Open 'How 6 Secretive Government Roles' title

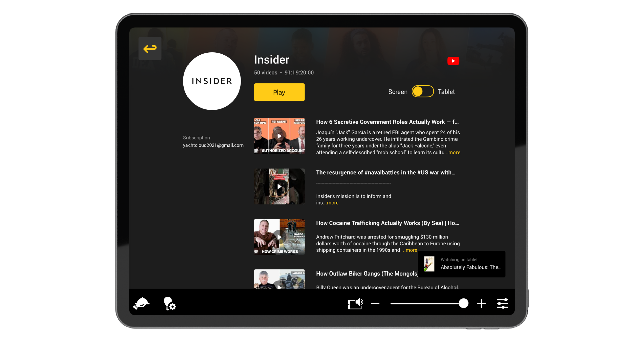[x=387, y=122]
